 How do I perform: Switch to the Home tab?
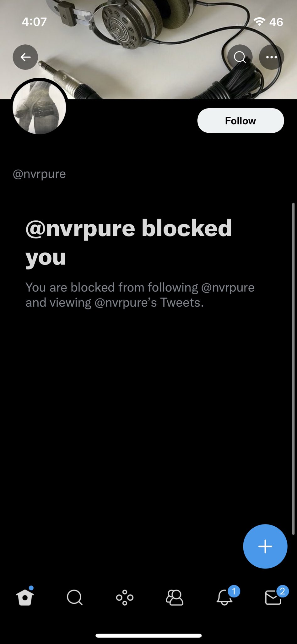(25, 597)
